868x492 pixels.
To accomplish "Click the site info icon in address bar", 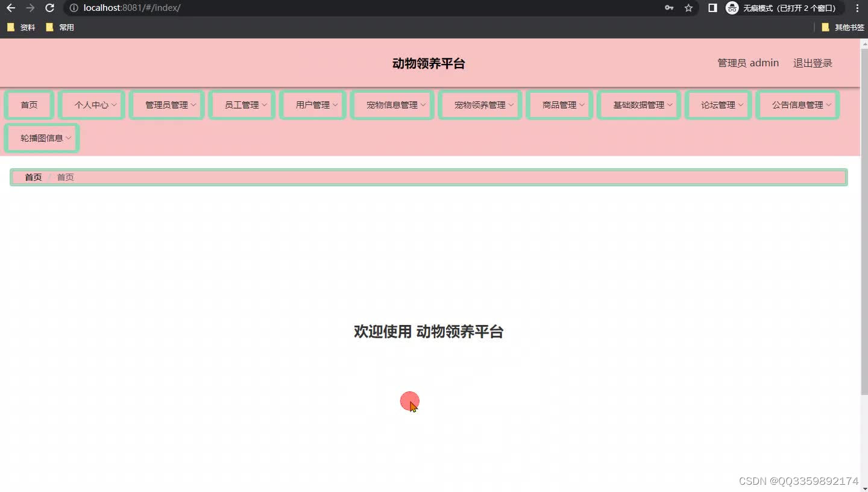I will pos(74,8).
